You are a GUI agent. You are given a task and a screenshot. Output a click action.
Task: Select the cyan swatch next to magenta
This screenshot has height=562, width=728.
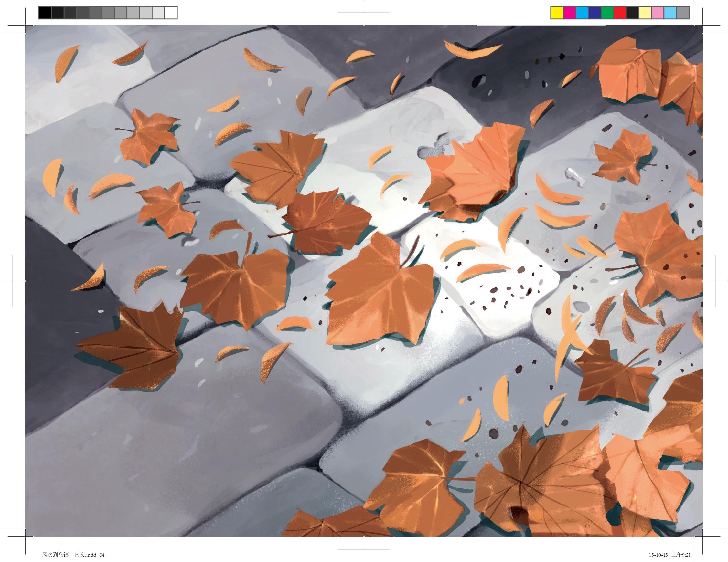[x=582, y=13]
